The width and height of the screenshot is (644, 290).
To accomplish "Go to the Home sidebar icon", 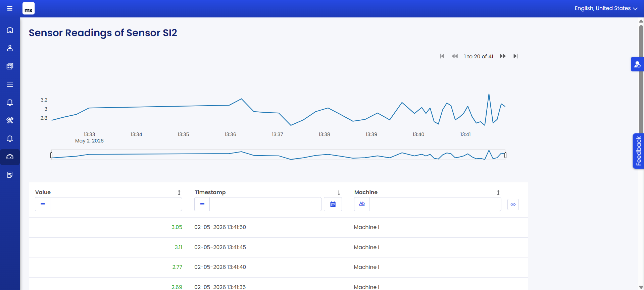I will [x=10, y=30].
